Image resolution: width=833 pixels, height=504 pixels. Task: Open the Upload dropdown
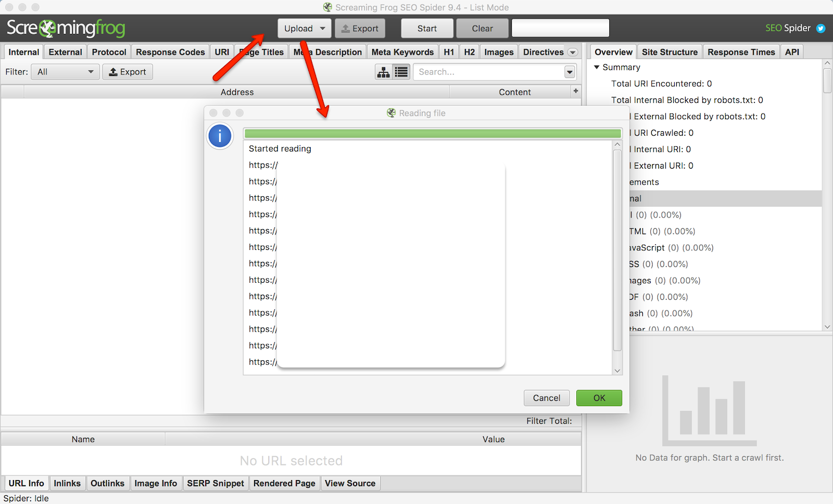point(305,29)
